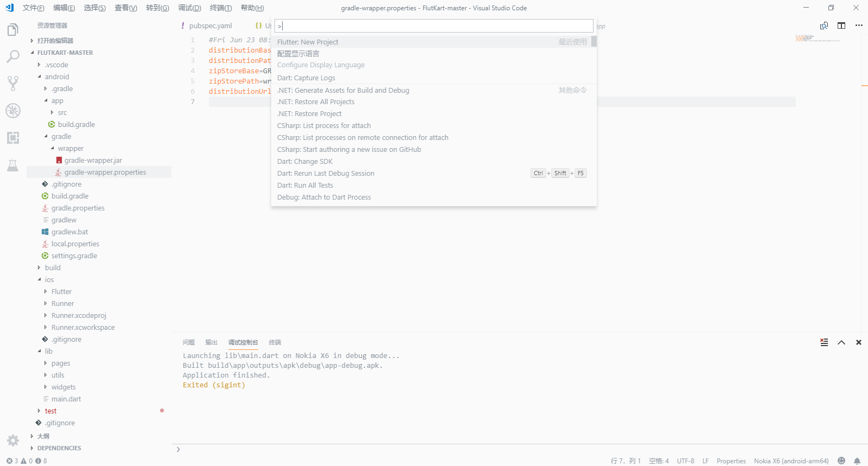Change the UTF-8 file encoding
This screenshot has height=466, width=868.
(685, 461)
